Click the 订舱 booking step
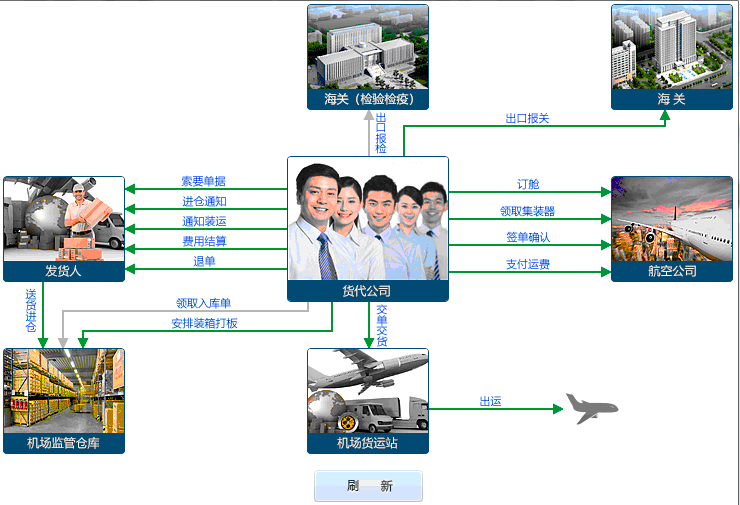 point(528,184)
